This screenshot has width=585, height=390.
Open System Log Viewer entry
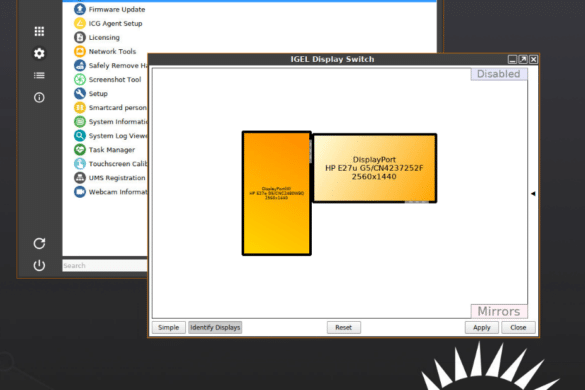[118, 136]
